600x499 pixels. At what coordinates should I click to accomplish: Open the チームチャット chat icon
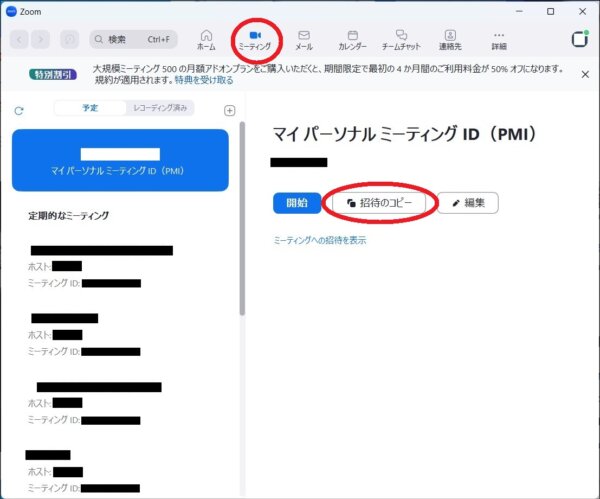tap(401, 35)
